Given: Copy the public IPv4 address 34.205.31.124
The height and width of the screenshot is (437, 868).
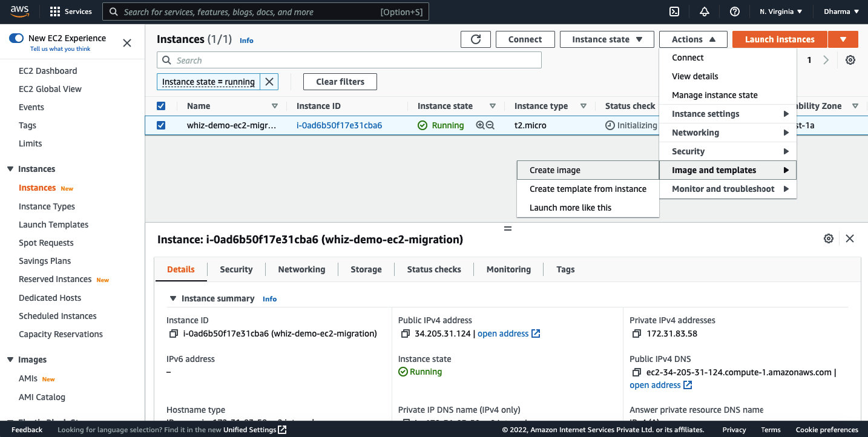Looking at the screenshot, I should click(406, 333).
